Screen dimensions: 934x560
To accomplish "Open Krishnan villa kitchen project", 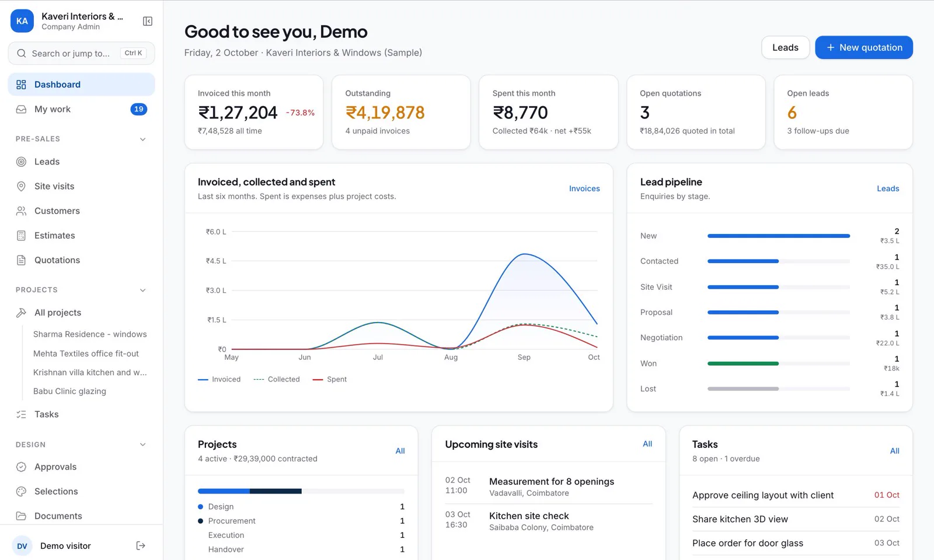I will tap(90, 372).
